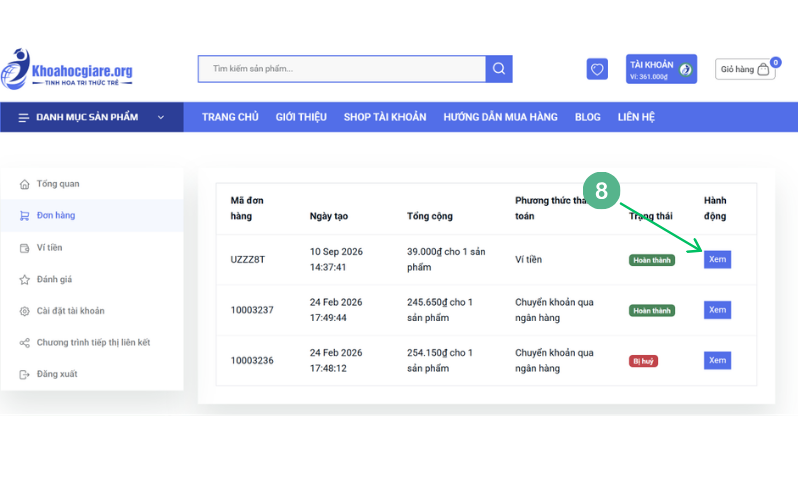
Task: Click total 39.000₫ cho 1 sản phẩm
Action: pyautogui.click(x=446, y=259)
